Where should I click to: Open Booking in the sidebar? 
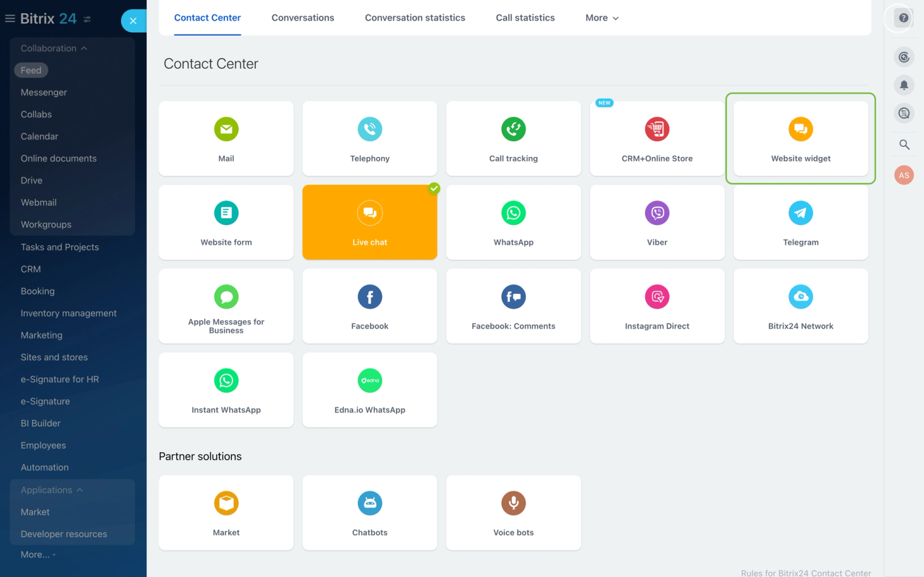(x=38, y=291)
